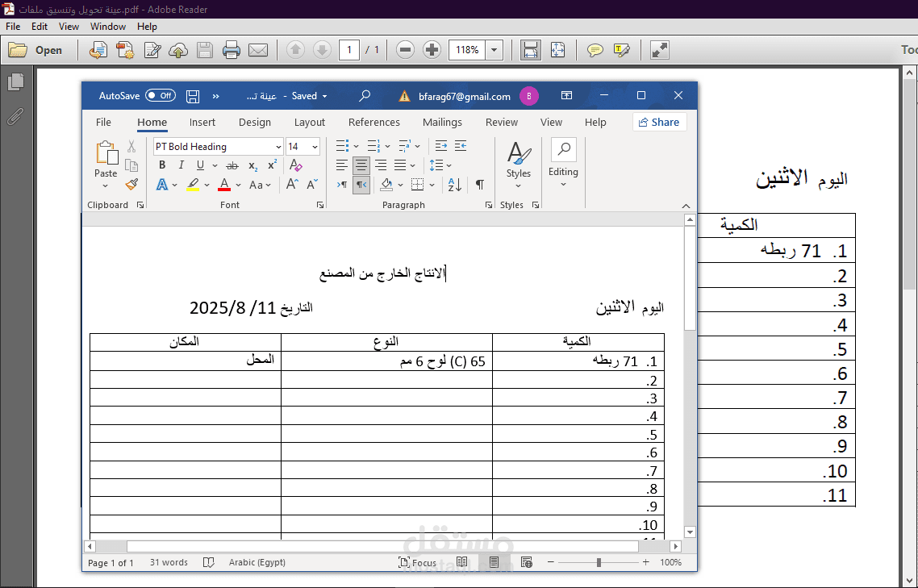The image size is (918, 588).
Task: Click the Share button in Word
Action: click(659, 122)
